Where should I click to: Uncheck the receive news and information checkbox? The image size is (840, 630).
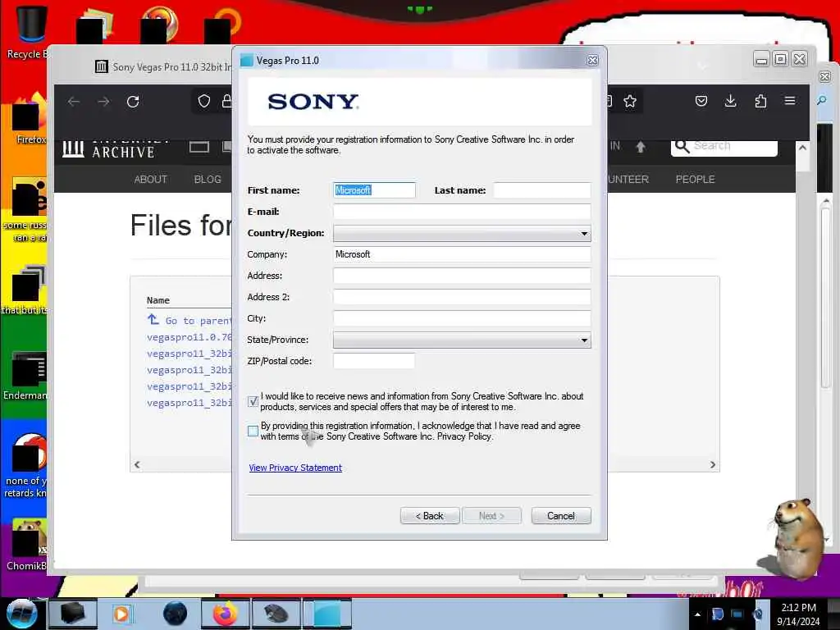tap(253, 401)
